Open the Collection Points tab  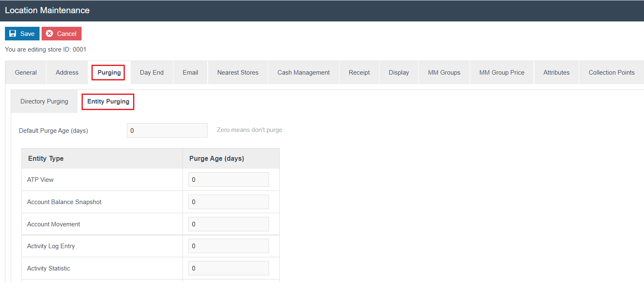(611, 73)
